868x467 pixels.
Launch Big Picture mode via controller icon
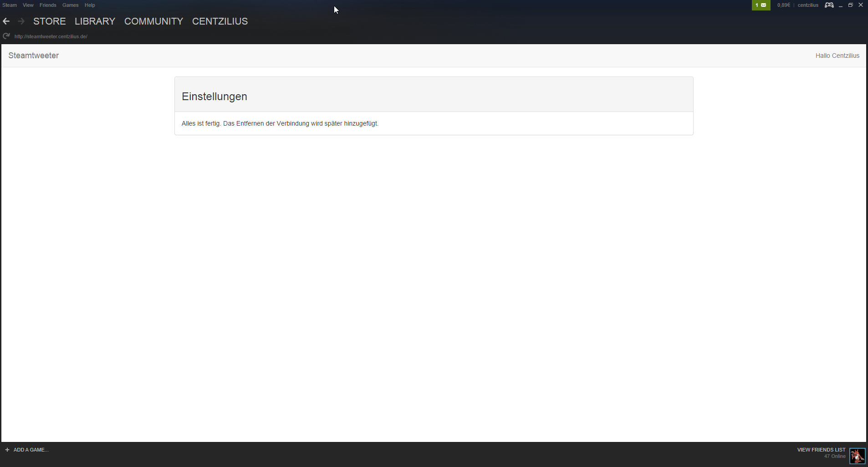tap(829, 5)
